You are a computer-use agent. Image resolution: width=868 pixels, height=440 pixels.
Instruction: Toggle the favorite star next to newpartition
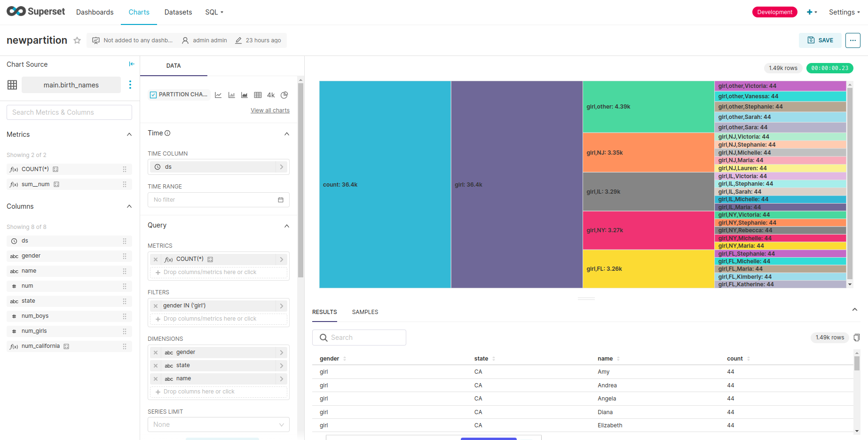pyautogui.click(x=77, y=40)
